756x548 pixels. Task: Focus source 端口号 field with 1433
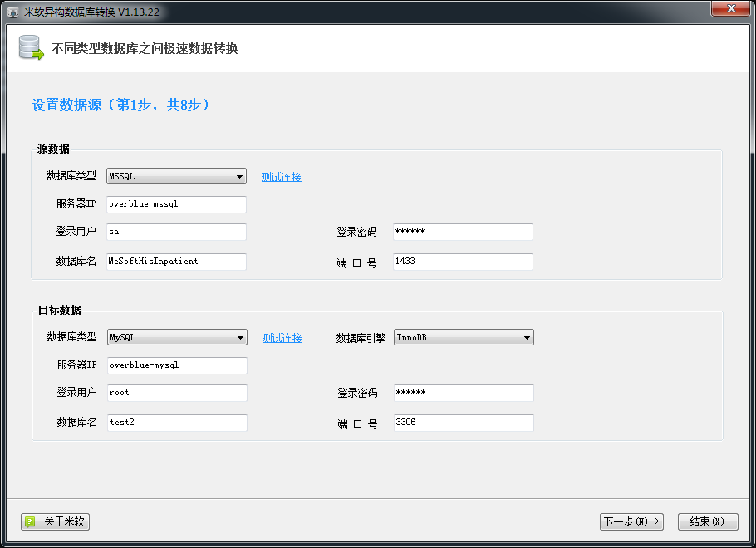(463, 262)
